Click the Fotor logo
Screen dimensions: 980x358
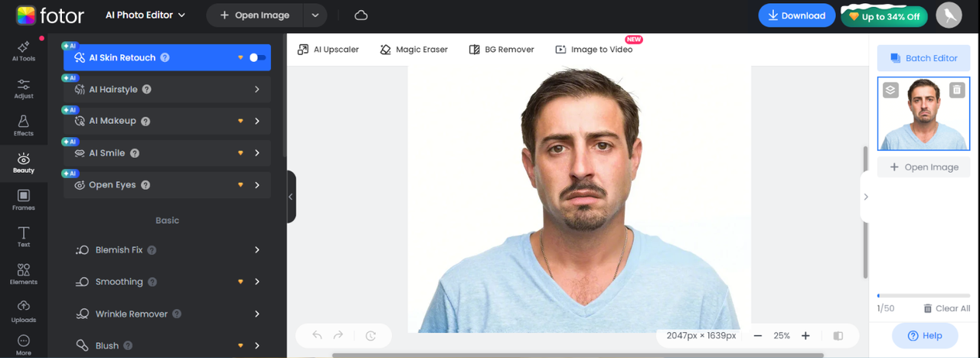tap(50, 15)
